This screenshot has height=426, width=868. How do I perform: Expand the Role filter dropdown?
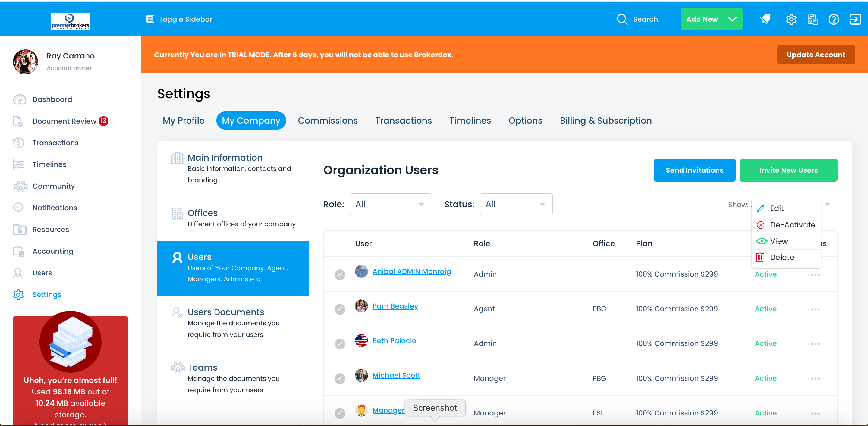click(x=391, y=204)
